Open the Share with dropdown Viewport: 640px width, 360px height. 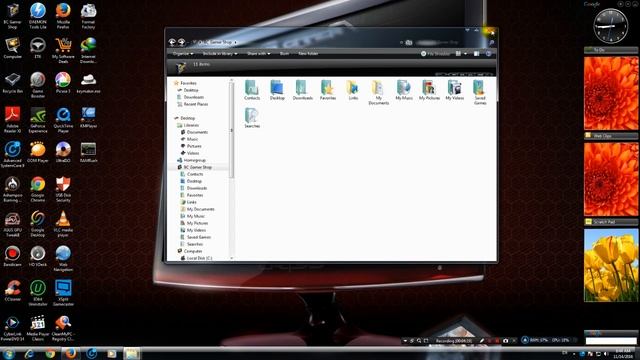(258, 53)
